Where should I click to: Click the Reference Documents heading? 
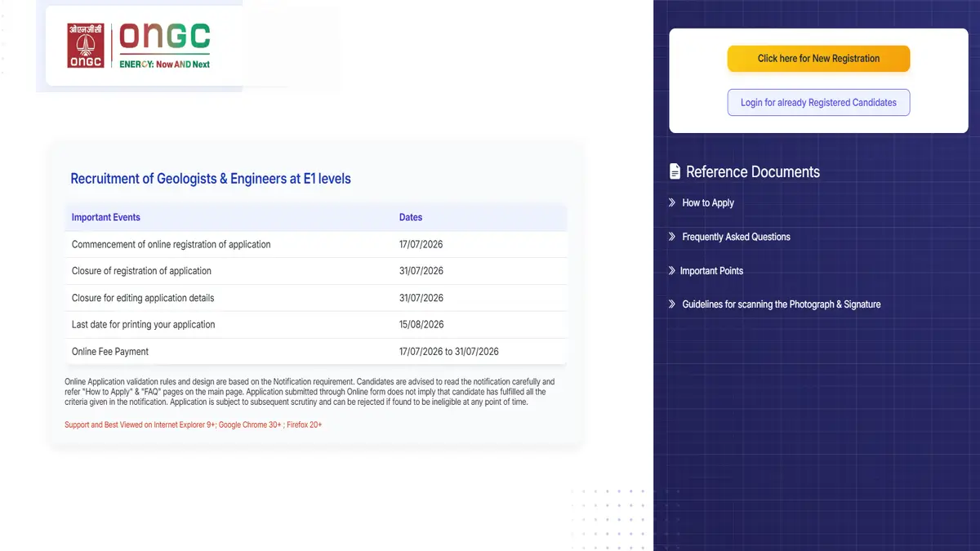pos(753,171)
